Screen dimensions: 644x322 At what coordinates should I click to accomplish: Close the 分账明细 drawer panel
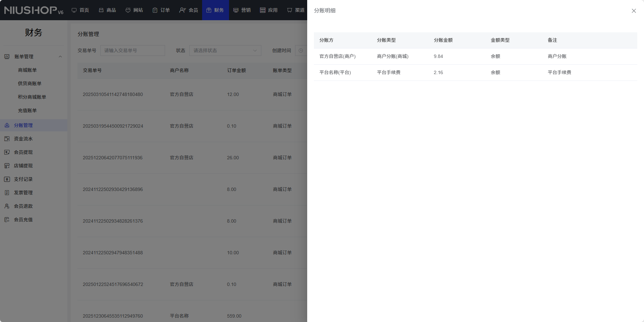(634, 11)
